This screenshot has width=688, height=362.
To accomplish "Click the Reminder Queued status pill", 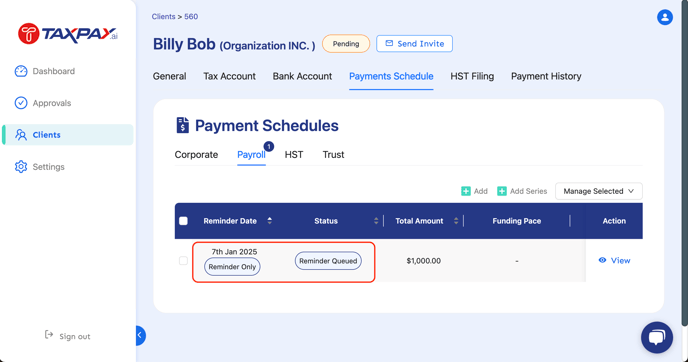I will click(328, 261).
